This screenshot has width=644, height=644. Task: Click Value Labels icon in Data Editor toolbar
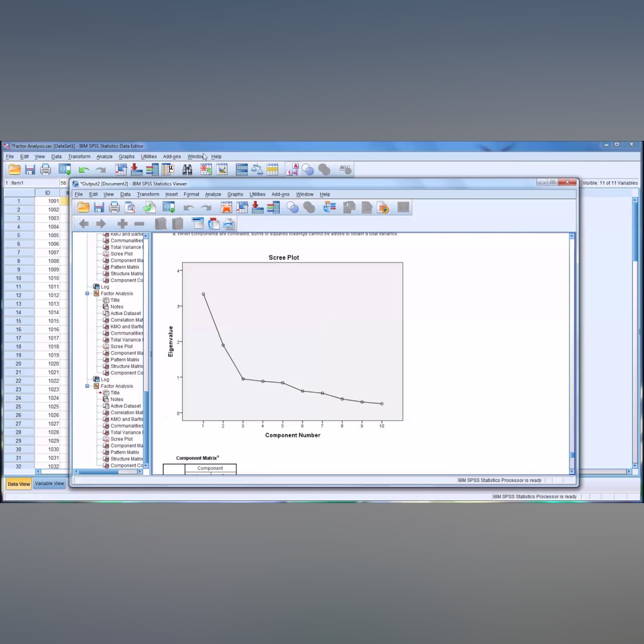tap(292, 170)
